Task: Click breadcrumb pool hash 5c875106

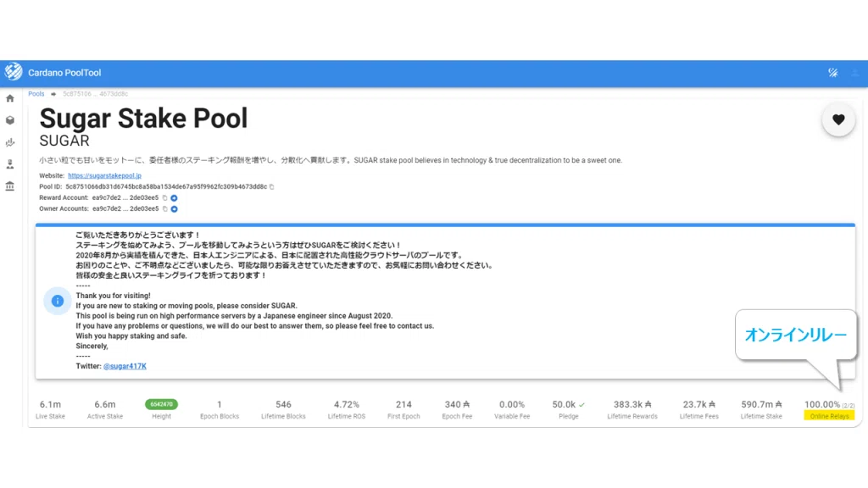Action: 95,94
